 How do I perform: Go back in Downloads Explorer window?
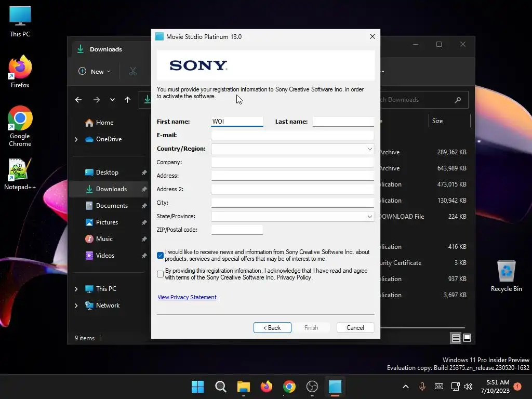[78, 100]
